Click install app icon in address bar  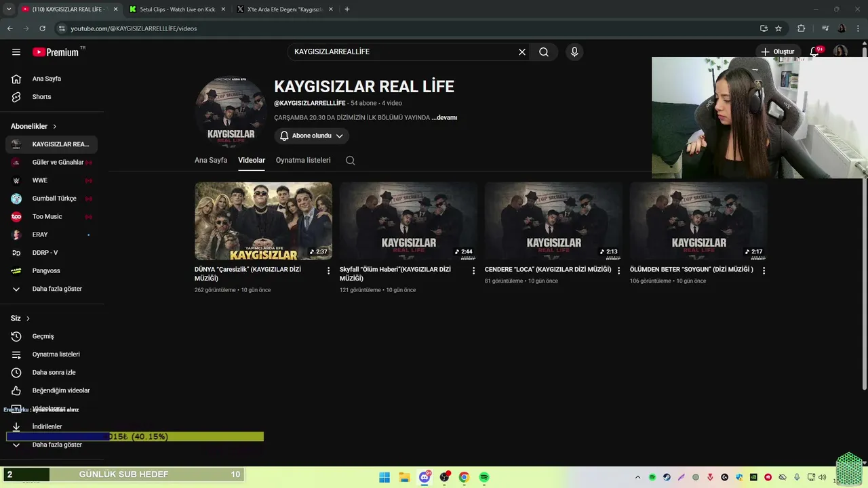[x=764, y=28]
